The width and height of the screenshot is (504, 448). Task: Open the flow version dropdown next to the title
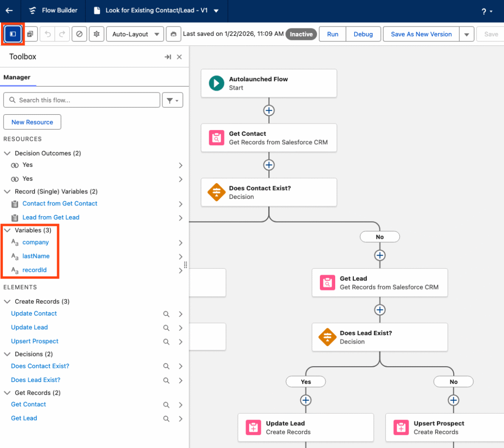click(216, 11)
